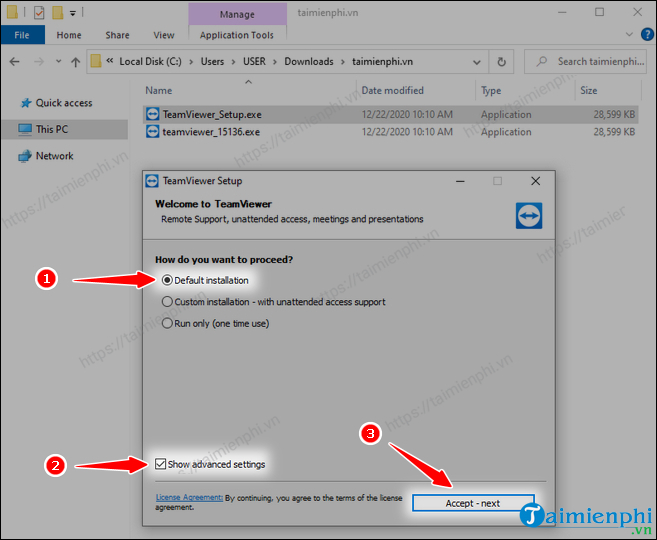
Task: Select the TeamViewer_Setup.exe file
Action: tap(390, 114)
